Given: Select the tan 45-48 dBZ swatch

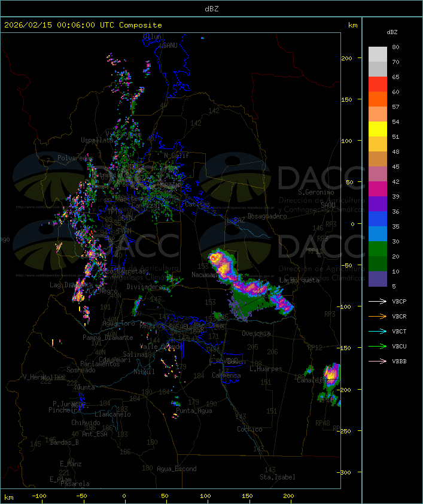Looking at the screenshot, I should tap(378, 159).
